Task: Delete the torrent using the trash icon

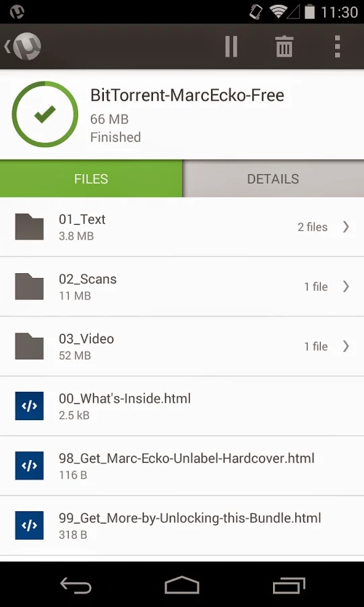Action: click(x=284, y=47)
